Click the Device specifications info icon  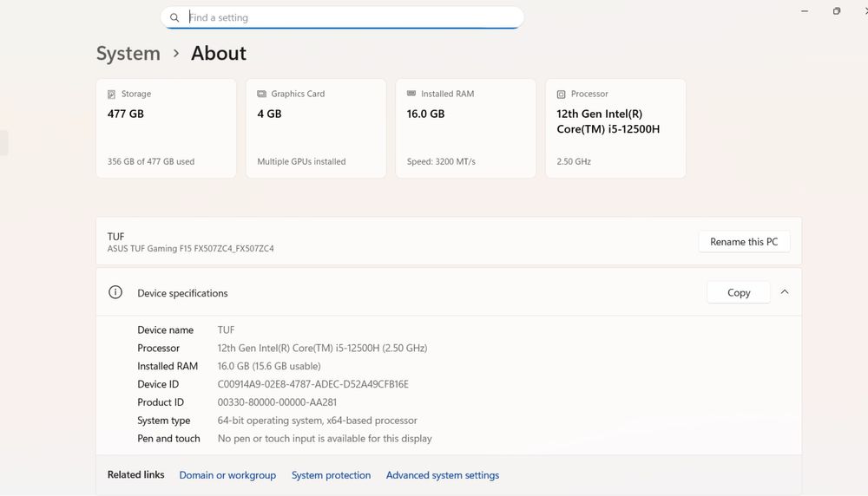click(x=115, y=293)
